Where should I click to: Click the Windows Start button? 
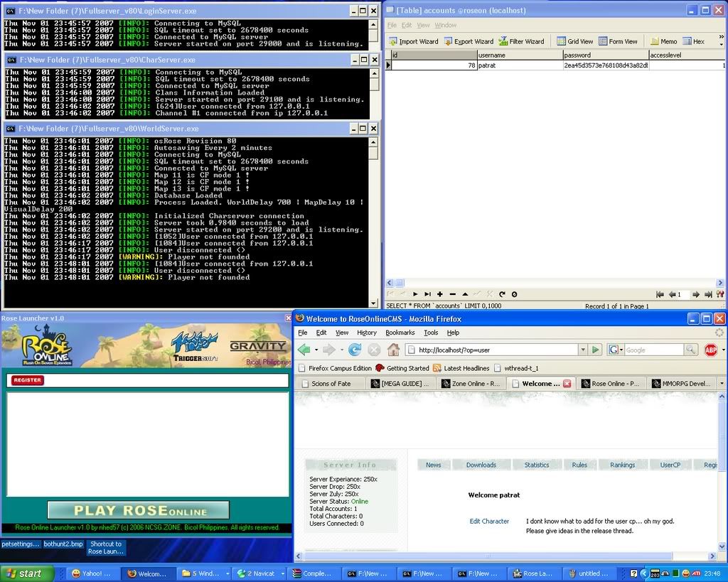click(x=26, y=573)
